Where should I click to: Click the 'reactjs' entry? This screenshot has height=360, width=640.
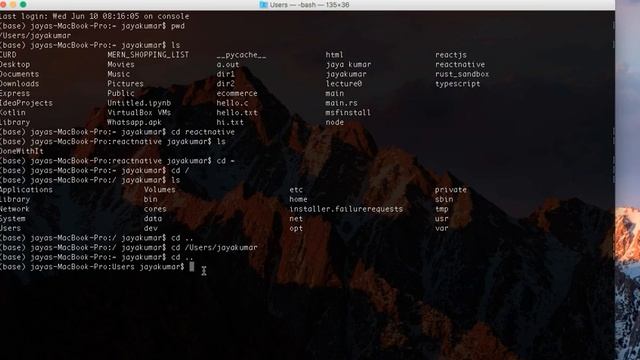(451, 55)
